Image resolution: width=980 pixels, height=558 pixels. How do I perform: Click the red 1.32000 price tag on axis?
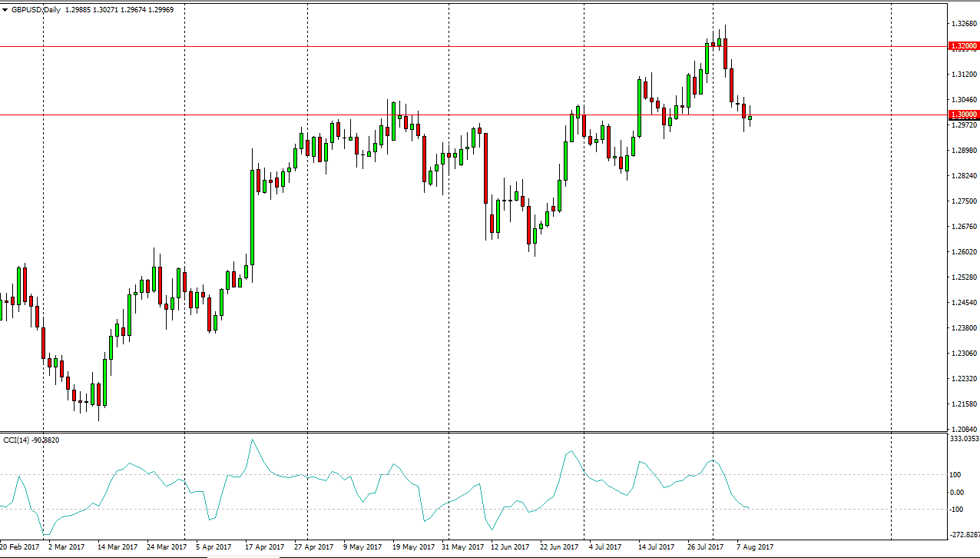pos(964,47)
